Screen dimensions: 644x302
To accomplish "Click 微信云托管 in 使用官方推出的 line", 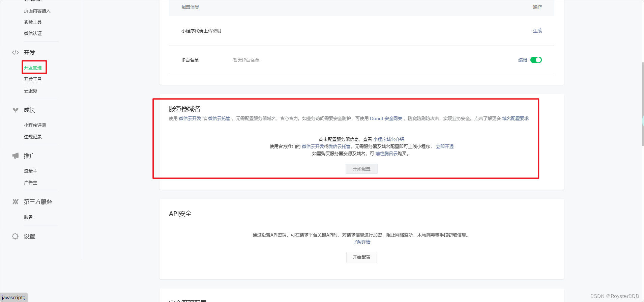I will pyautogui.click(x=339, y=146).
